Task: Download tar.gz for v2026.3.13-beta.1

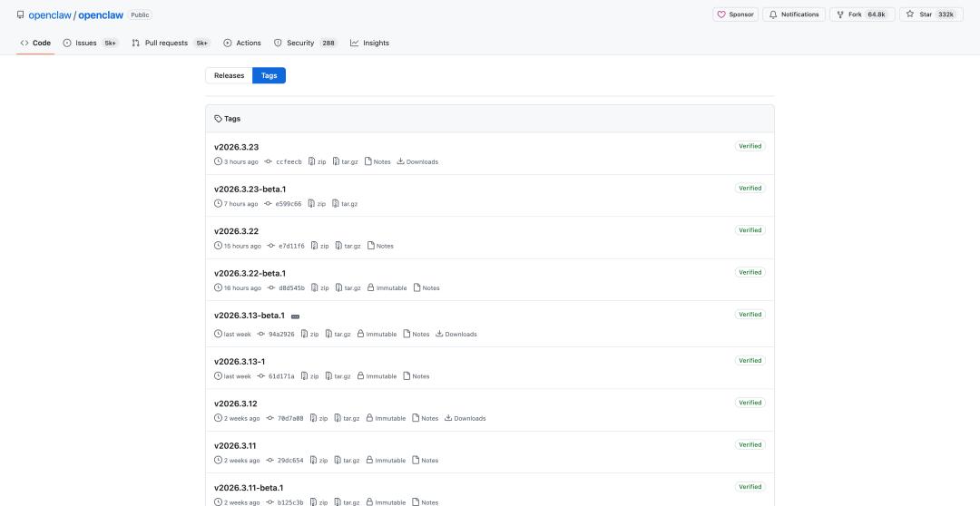Action: coord(338,335)
